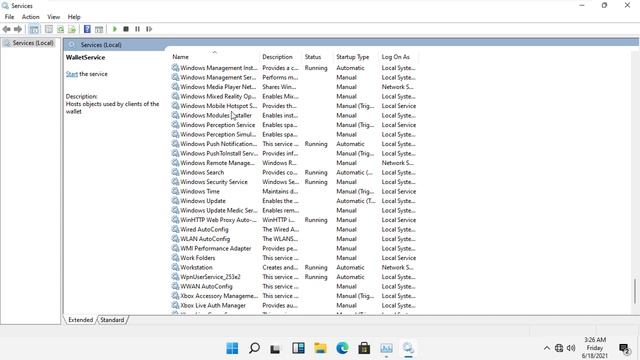
Task: Open the File menu
Action: click(9, 17)
